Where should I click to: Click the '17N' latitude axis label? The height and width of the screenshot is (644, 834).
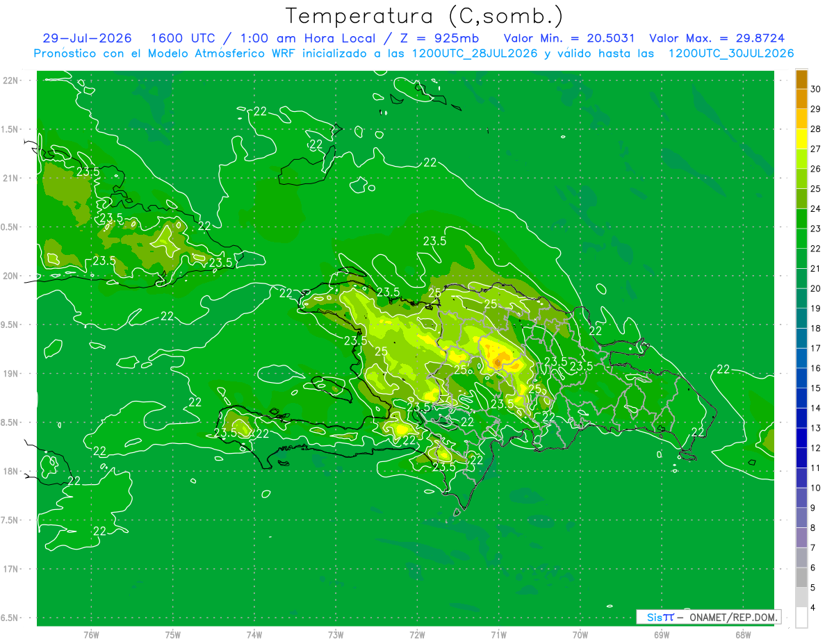click(x=12, y=569)
